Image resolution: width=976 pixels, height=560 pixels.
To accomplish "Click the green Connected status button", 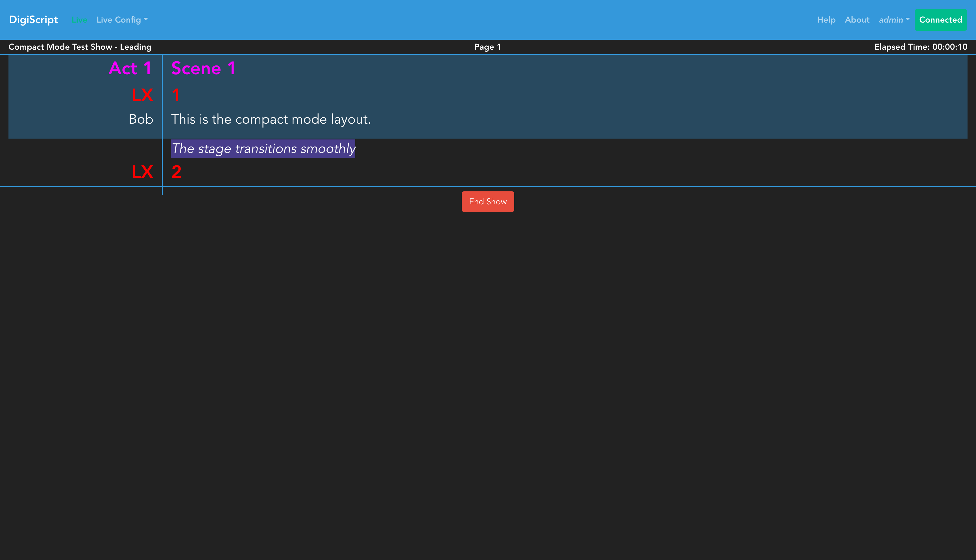I will coord(940,19).
